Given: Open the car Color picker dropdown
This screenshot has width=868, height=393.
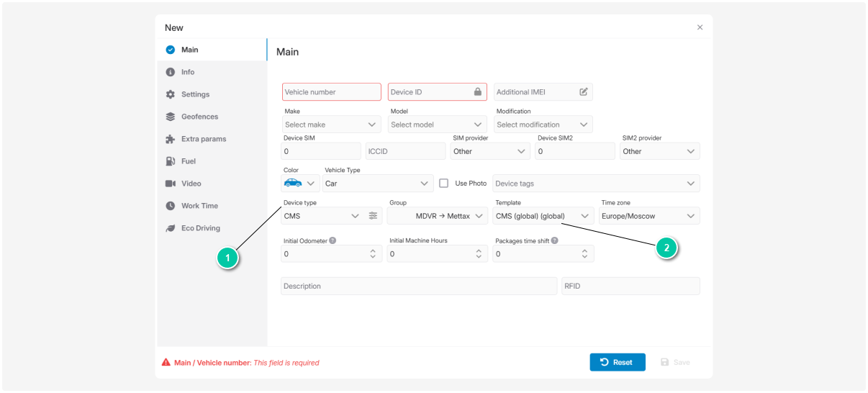Looking at the screenshot, I should click(300, 184).
